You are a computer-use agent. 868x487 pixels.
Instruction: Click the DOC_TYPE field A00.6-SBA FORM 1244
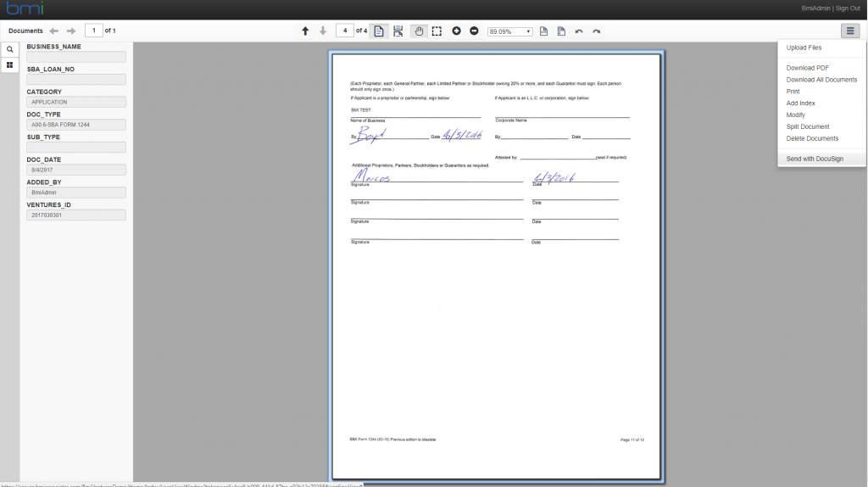[76, 125]
